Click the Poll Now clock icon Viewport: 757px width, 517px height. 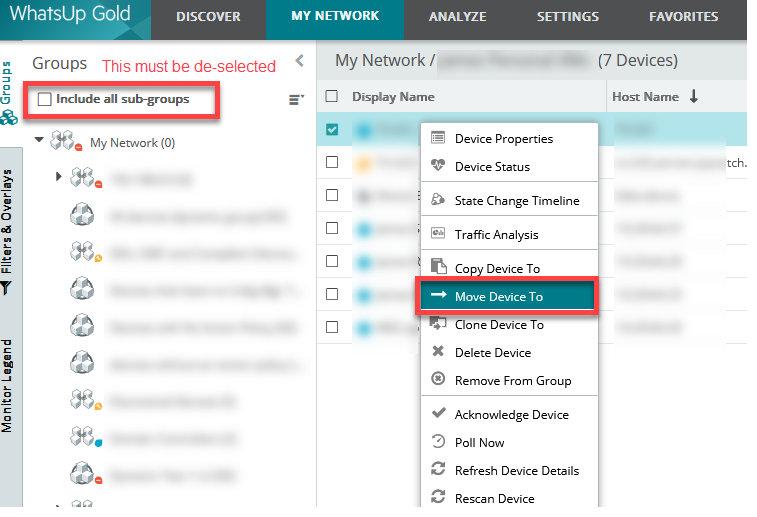click(x=438, y=441)
